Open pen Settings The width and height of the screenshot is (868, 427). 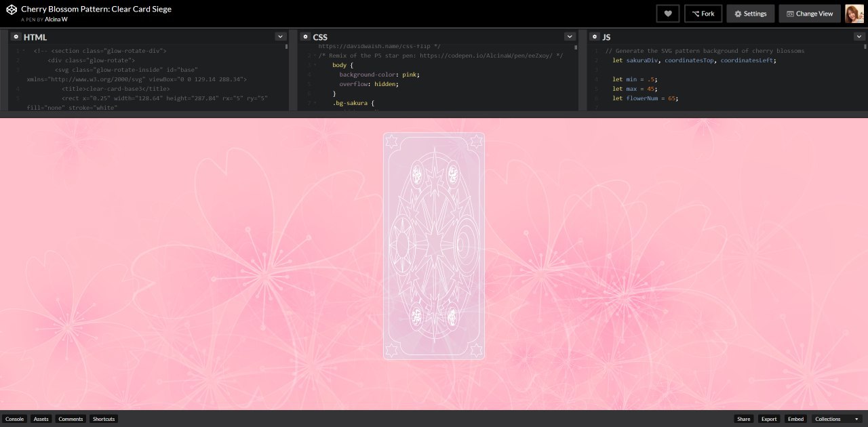tap(750, 14)
